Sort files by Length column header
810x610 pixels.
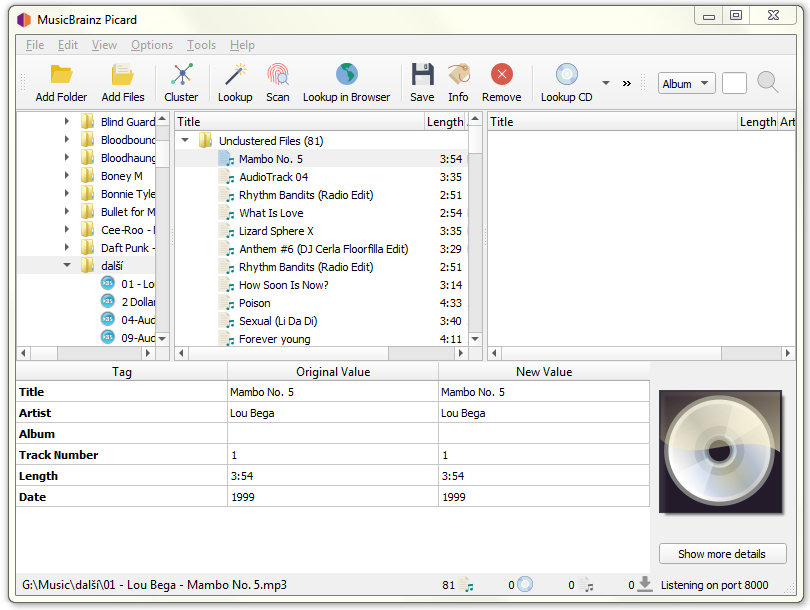(445, 121)
